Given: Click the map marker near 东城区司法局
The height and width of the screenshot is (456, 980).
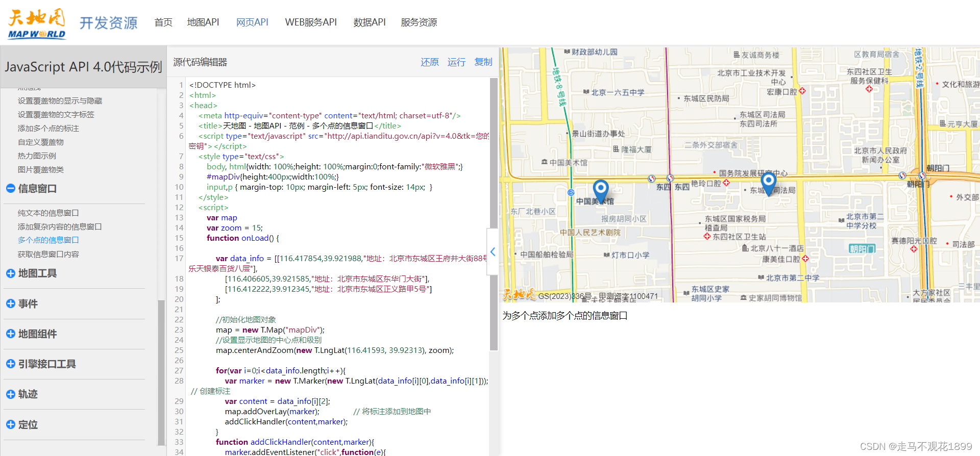Looking at the screenshot, I should tap(768, 184).
